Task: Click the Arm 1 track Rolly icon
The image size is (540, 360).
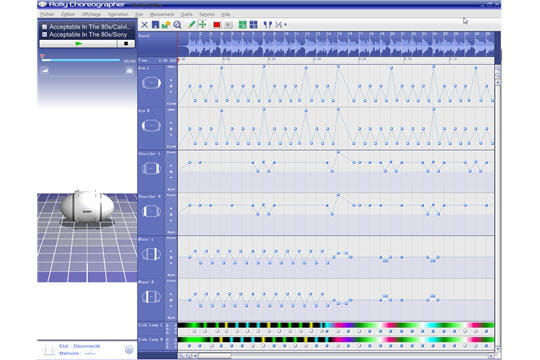Action: click(x=151, y=83)
